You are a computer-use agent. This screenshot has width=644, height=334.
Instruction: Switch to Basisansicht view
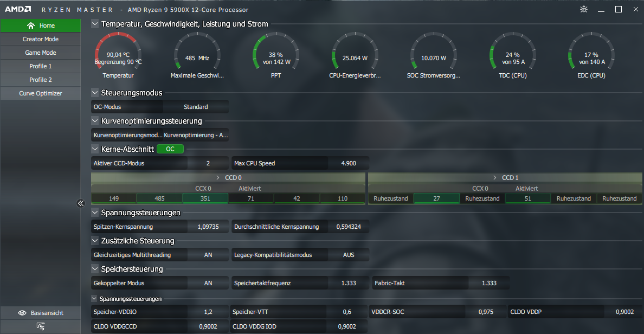coord(40,313)
